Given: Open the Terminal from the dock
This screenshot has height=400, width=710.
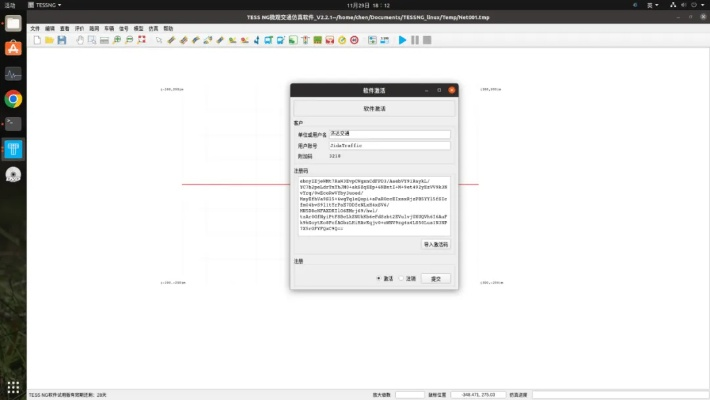Looking at the screenshot, I should [13, 124].
